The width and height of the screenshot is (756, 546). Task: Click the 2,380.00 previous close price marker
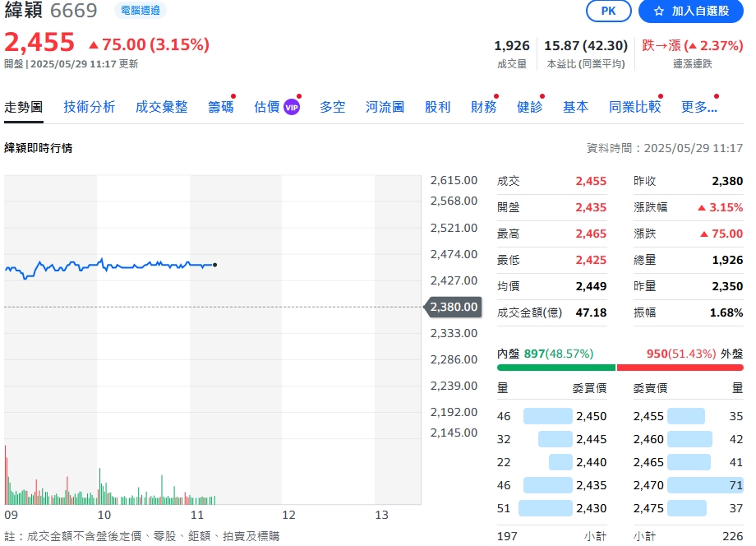(454, 307)
